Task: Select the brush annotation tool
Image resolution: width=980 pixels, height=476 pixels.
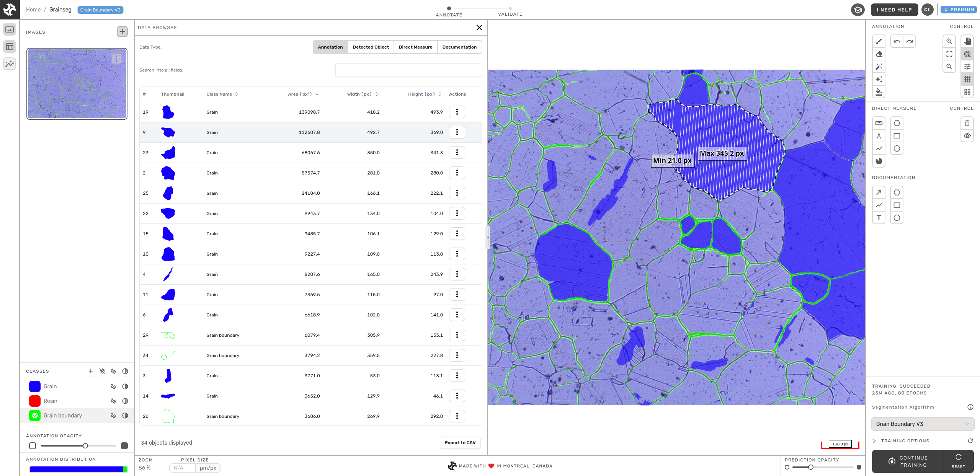Action: pyautogui.click(x=879, y=41)
